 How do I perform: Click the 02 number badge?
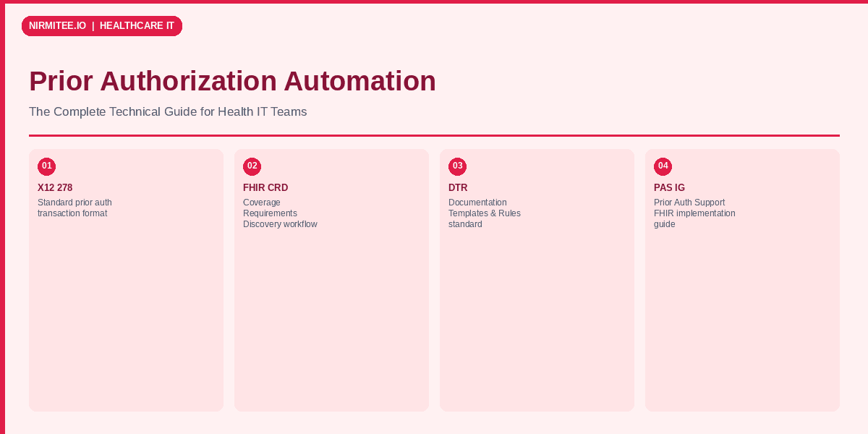point(252,166)
